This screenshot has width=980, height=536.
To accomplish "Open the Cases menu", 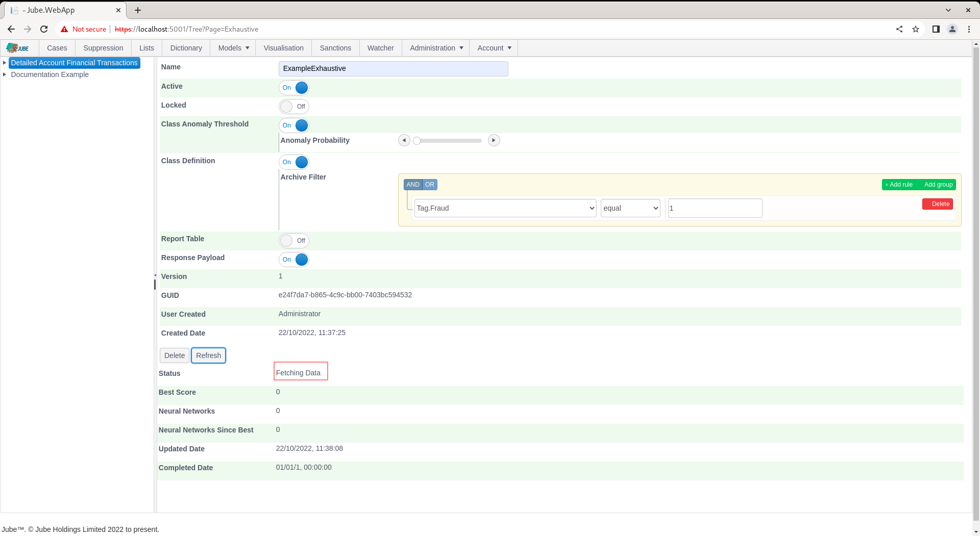I will [57, 48].
